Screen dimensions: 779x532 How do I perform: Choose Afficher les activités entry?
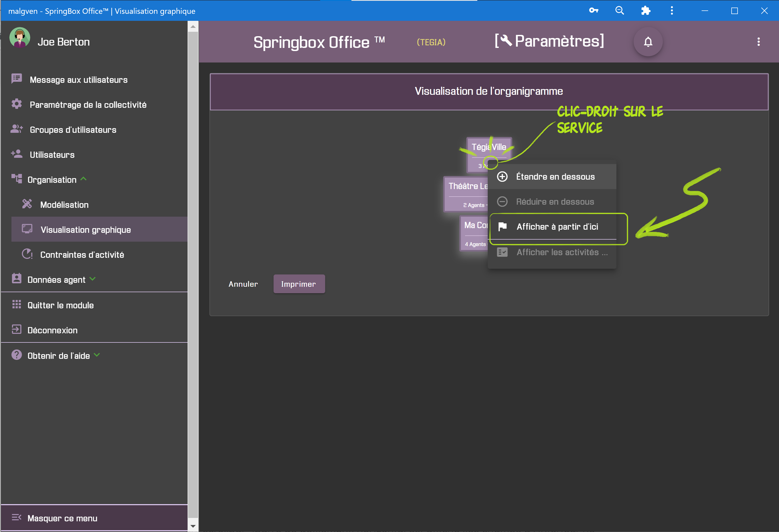click(552, 252)
